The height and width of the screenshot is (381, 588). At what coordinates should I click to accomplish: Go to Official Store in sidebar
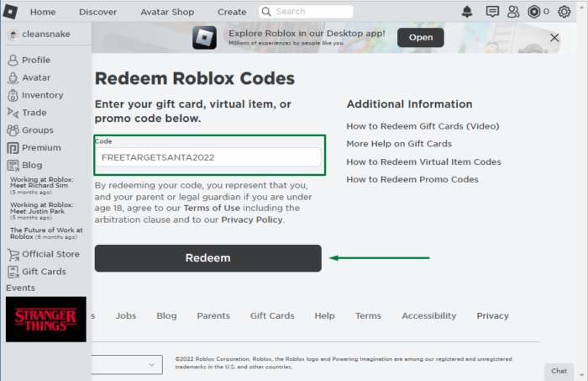pos(50,254)
